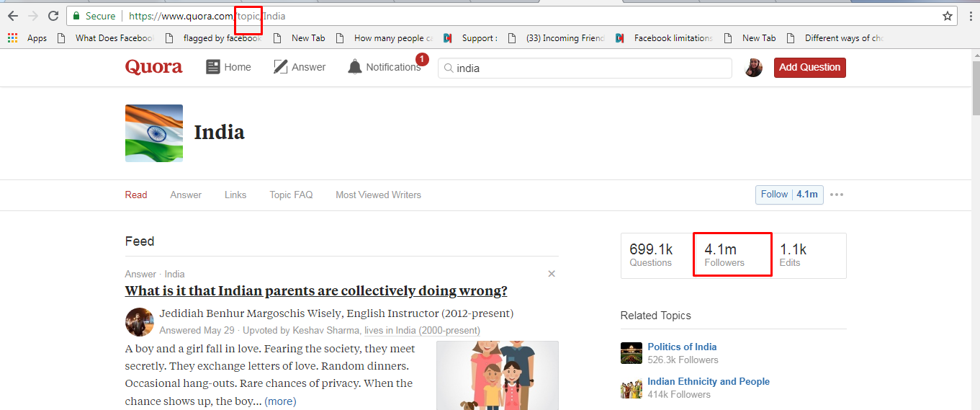Open the Notifications bell
Screen dimensions: 980x410
pyautogui.click(x=384, y=67)
